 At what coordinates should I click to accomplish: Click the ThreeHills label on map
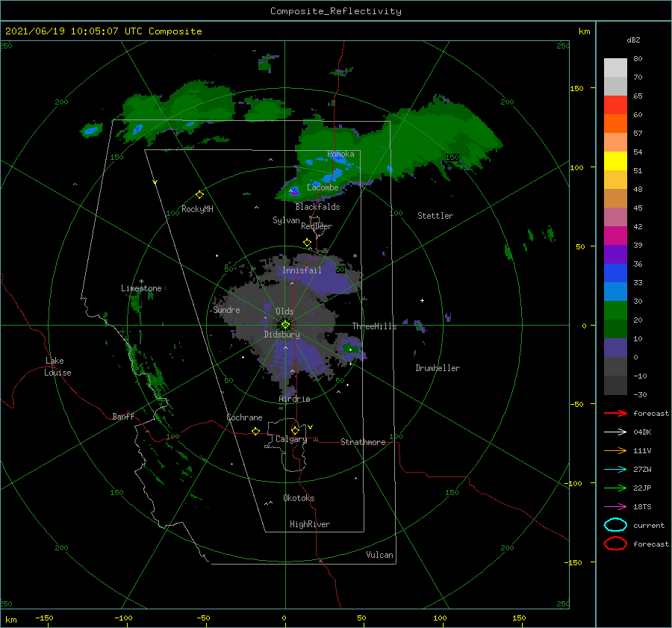[375, 326]
